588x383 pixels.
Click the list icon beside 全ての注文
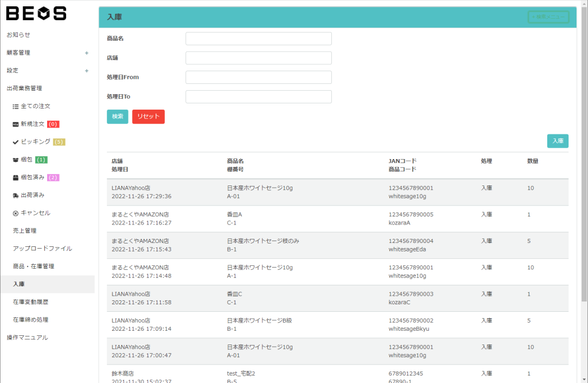16,107
